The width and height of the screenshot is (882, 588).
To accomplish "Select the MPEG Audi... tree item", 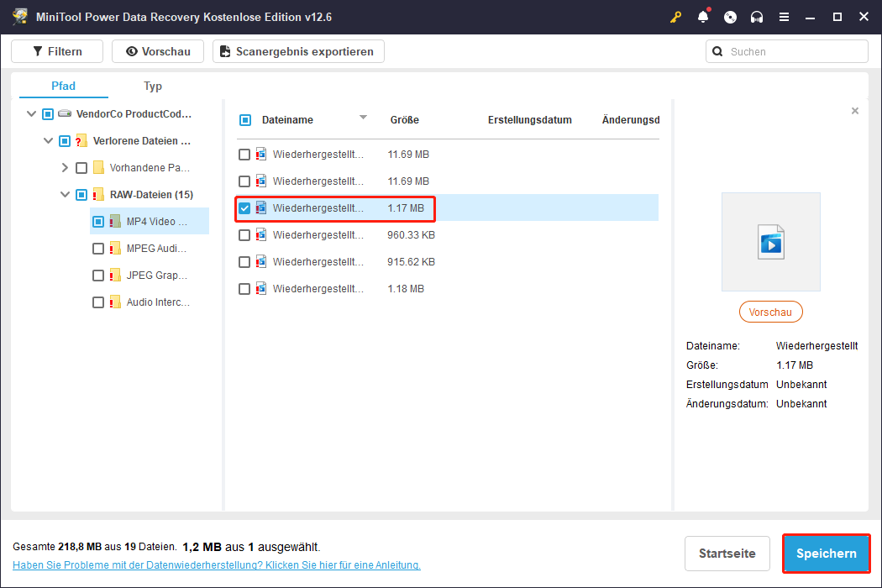I will (156, 248).
